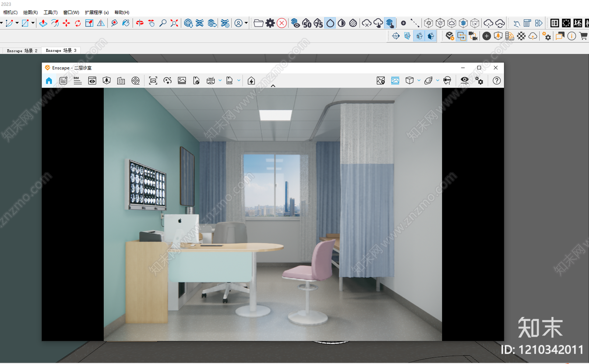This screenshot has height=364, width=589.
Task: Open the 工具(T) menu
Action: 50,13
